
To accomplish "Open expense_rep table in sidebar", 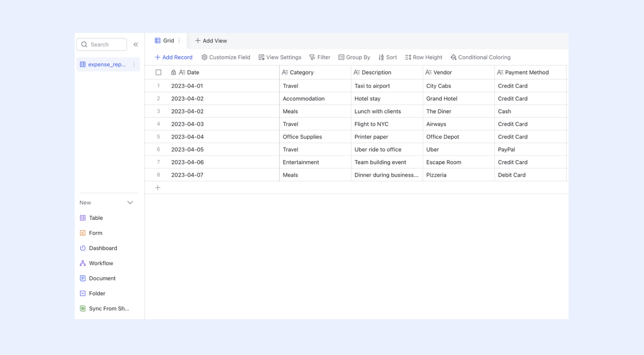I will [108, 64].
